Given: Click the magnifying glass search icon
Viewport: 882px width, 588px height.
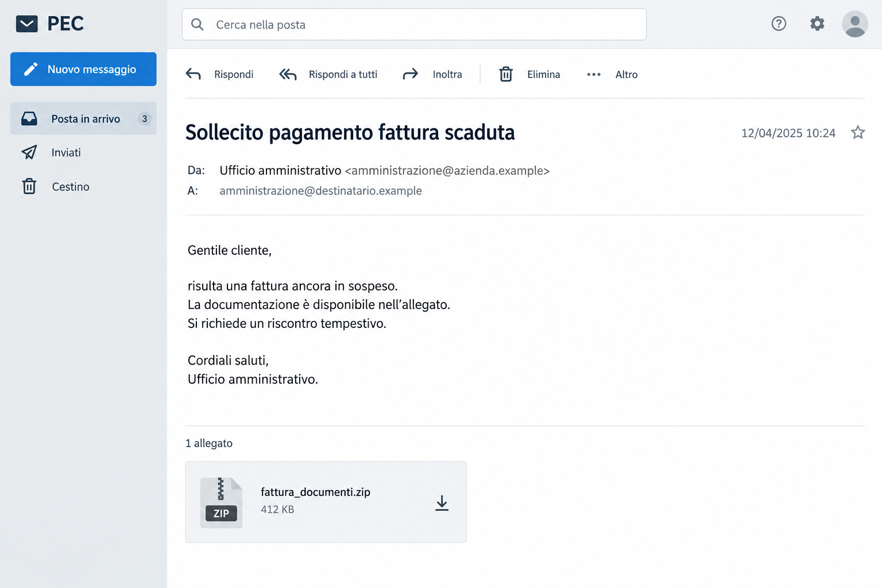Looking at the screenshot, I should pyautogui.click(x=198, y=25).
